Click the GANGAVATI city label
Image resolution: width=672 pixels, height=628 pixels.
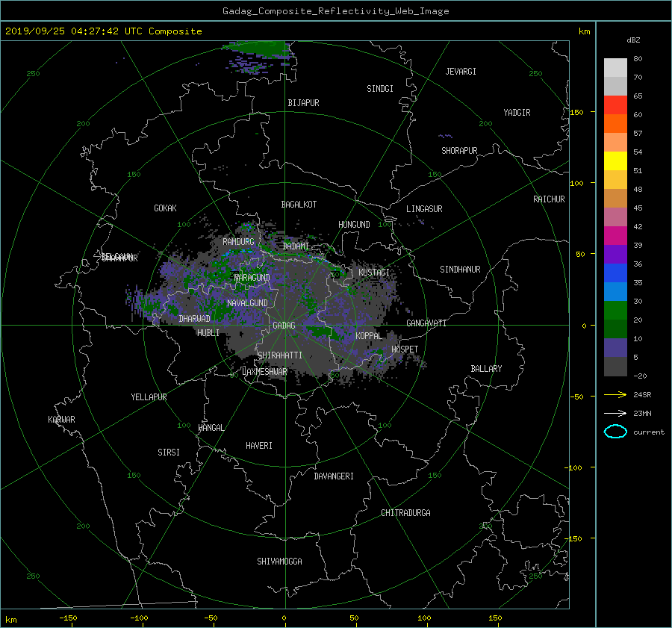pyautogui.click(x=426, y=323)
